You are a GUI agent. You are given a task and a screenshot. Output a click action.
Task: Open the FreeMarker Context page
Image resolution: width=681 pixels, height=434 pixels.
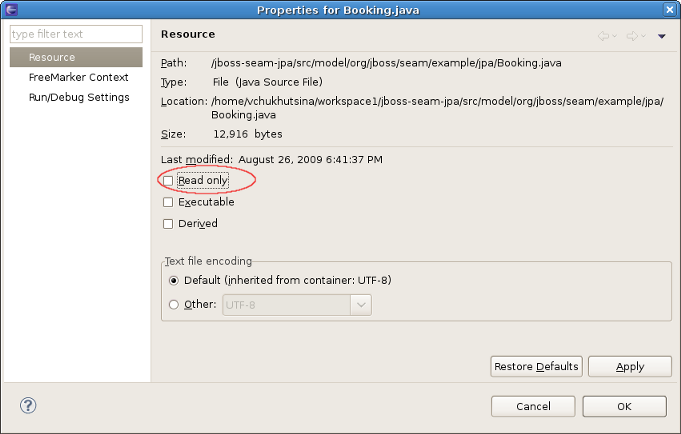[78, 77]
